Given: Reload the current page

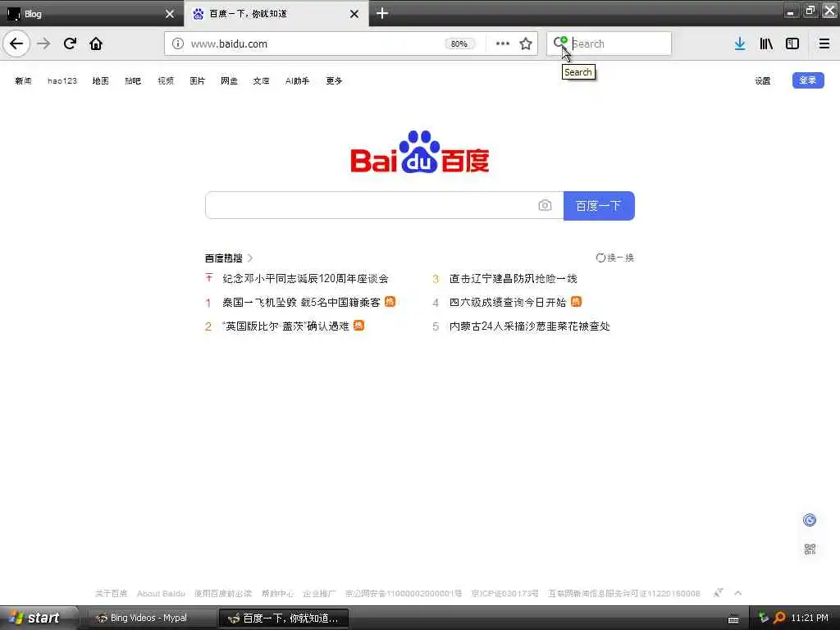Looking at the screenshot, I should click(x=70, y=43).
